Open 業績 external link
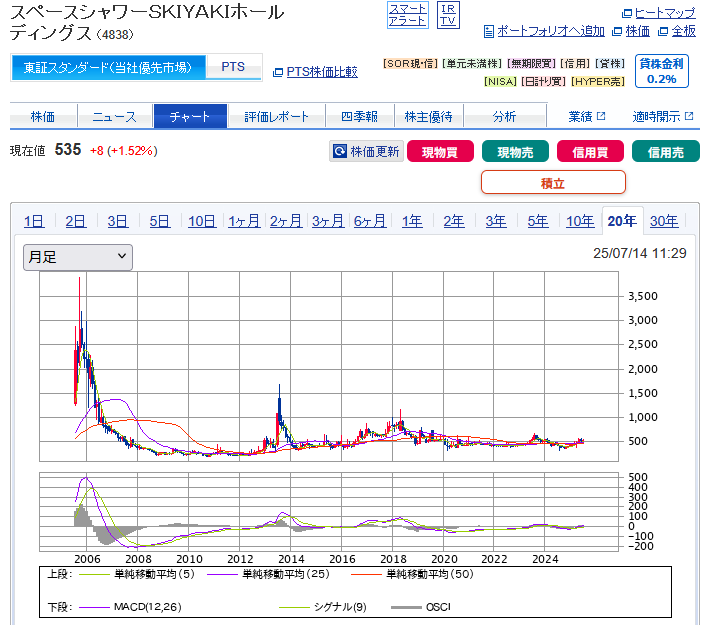This screenshot has width=707, height=625. 587,117
